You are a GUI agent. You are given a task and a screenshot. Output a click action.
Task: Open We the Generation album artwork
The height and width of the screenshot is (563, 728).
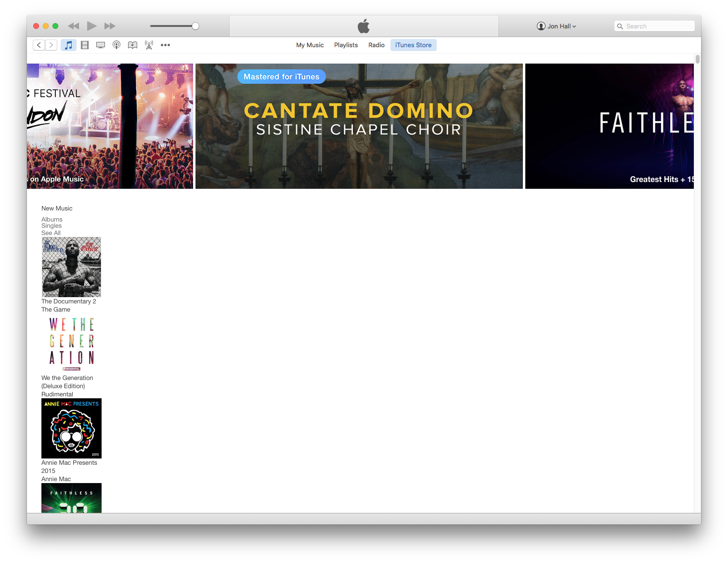point(71,343)
